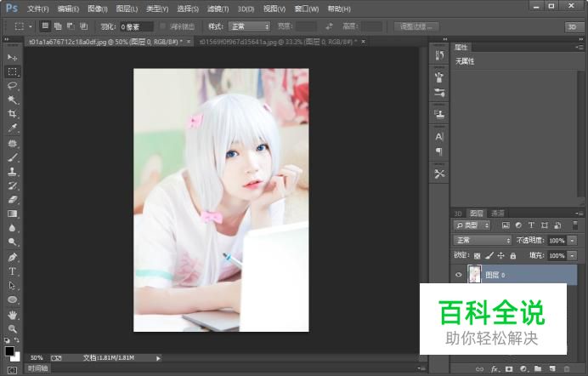Expand the 不透明度 opacity slider arrow
Screen dimensions: 588x376
[571, 241]
